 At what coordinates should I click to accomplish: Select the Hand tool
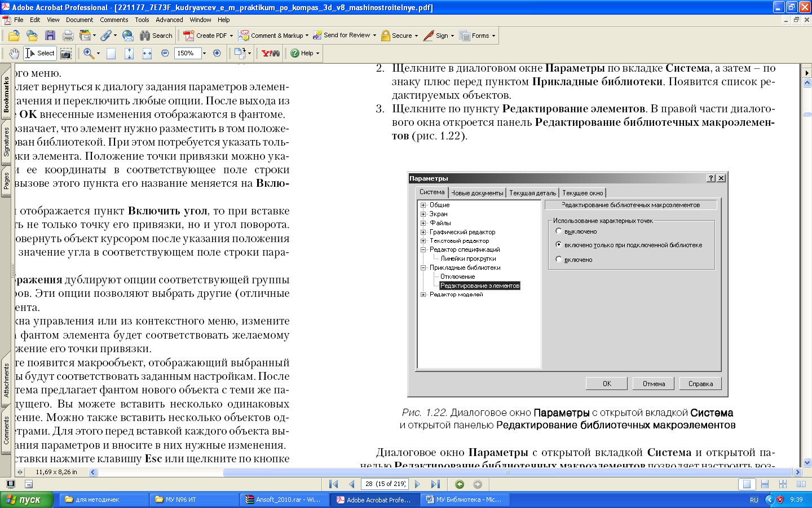point(14,53)
